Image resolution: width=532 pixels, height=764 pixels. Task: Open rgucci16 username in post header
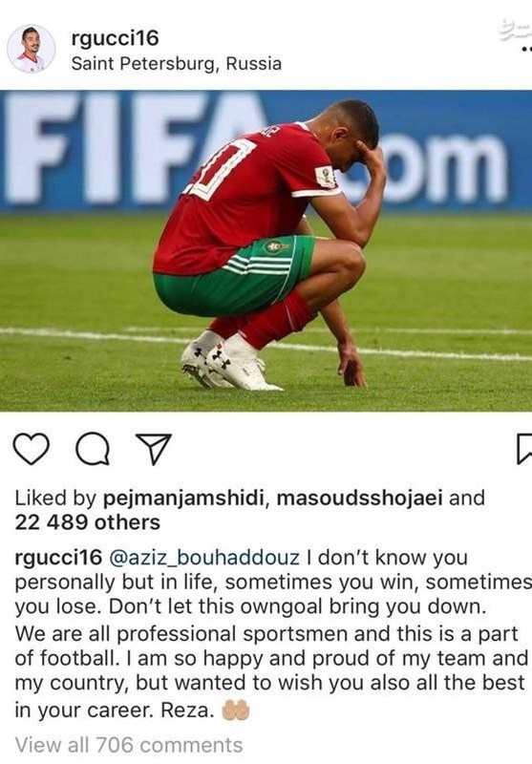point(115,38)
